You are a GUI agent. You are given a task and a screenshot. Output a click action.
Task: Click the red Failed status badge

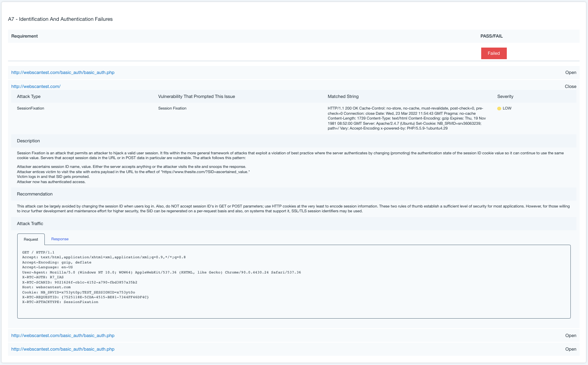494,53
